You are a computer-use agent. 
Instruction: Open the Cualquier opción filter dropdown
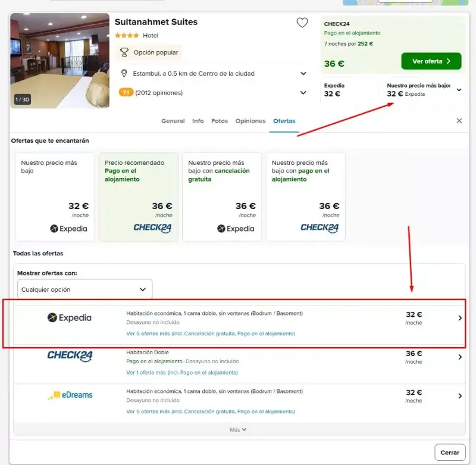84,289
